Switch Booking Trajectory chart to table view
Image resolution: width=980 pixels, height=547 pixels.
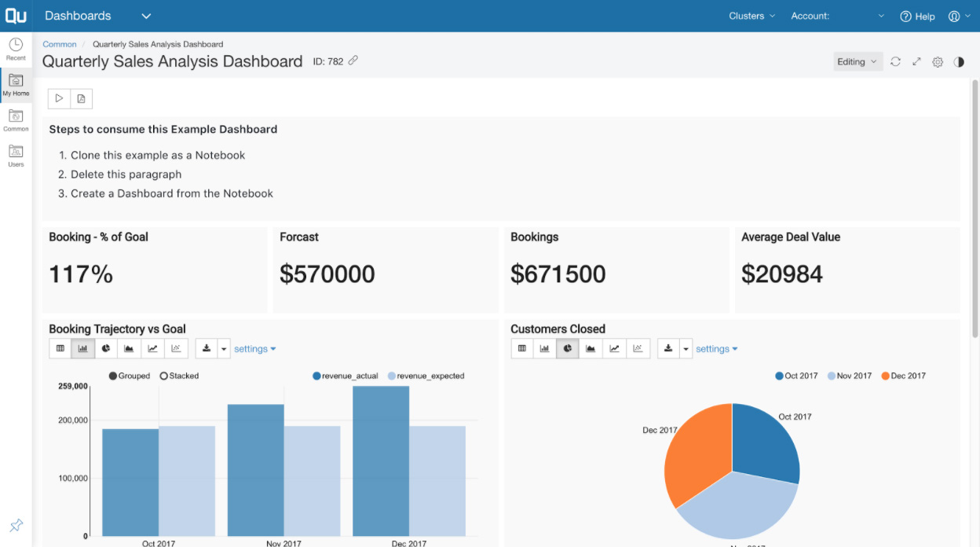point(60,348)
